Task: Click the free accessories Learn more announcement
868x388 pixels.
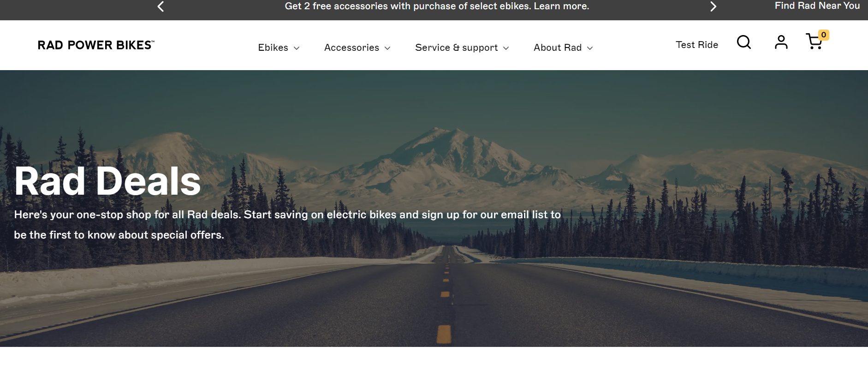Action: [x=437, y=6]
